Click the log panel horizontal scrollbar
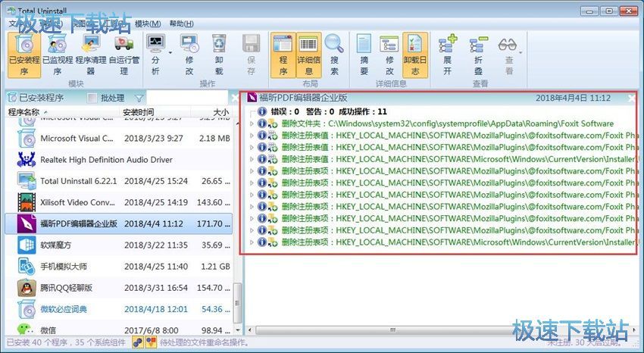The image size is (644, 353). (392, 330)
